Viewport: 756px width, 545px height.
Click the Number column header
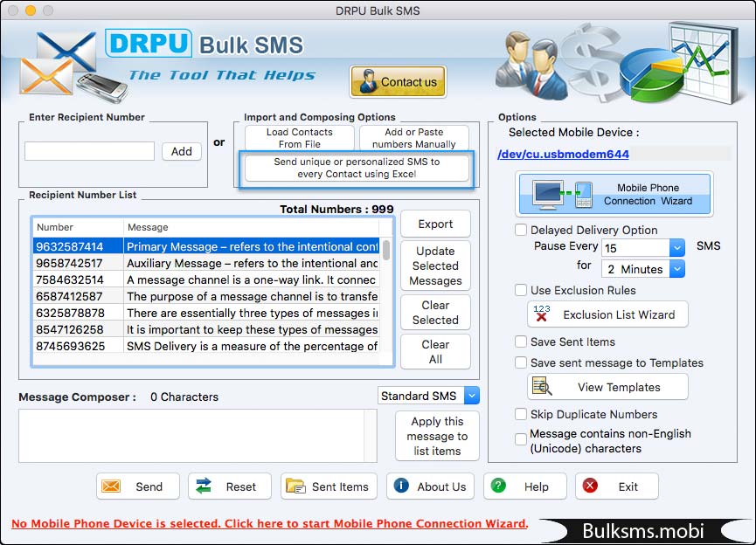point(78,227)
